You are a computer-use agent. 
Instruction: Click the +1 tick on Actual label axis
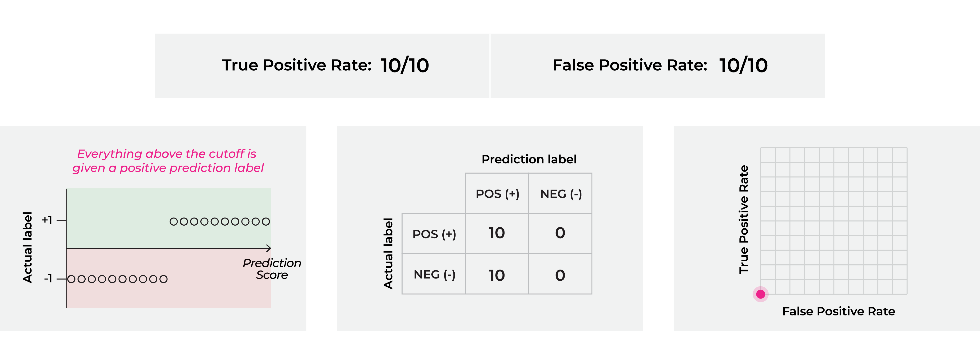click(47, 220)
